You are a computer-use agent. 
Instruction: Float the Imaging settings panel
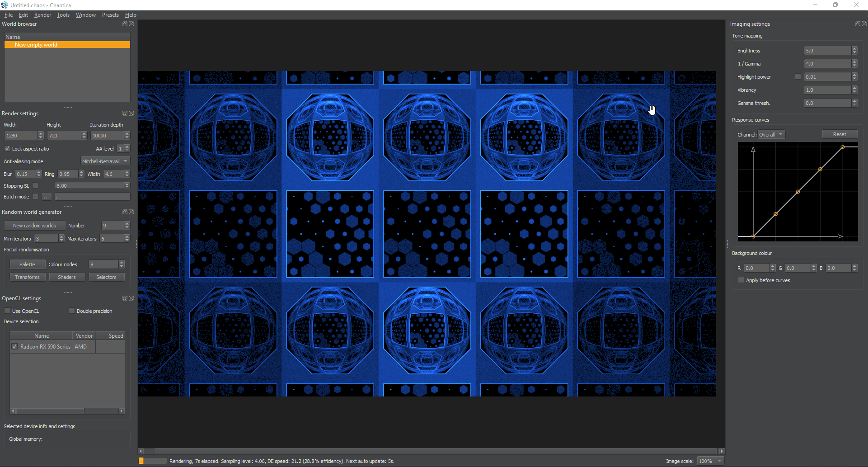[x=858, y=24]
